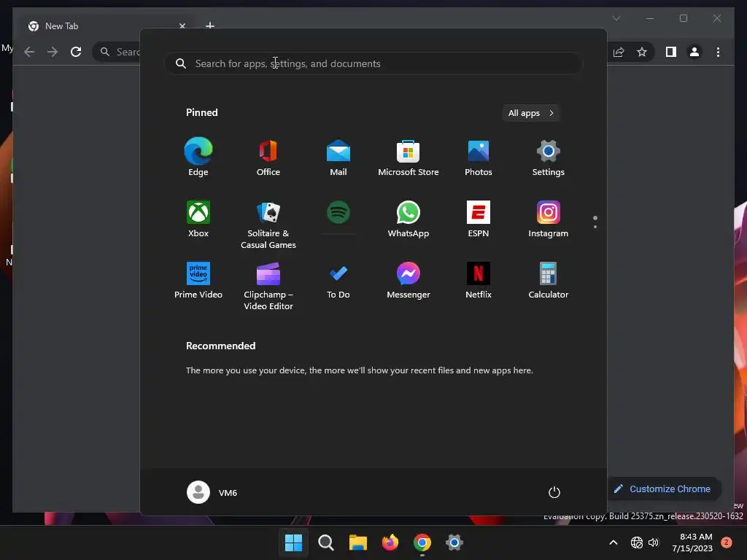Image resolution: width=747 pixels, height=560 pixels.
Task: Open the clock and date flyout
Action: point(692,542)
